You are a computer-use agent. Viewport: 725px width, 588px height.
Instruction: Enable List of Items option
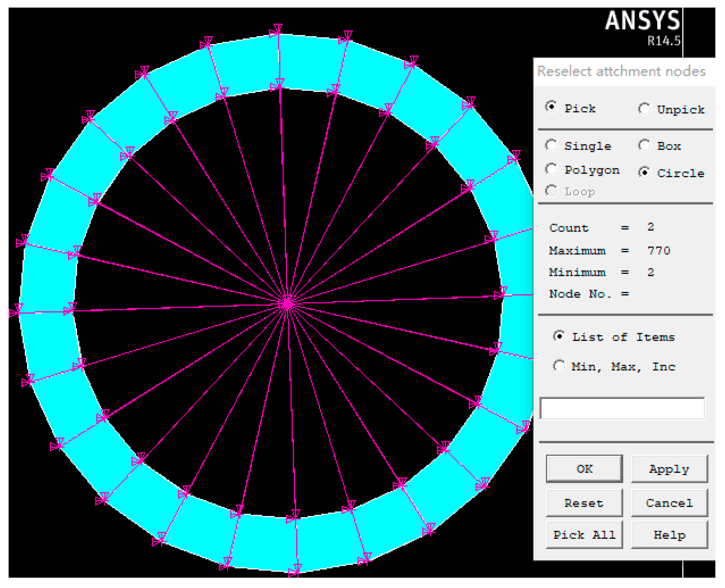(559, 336)
